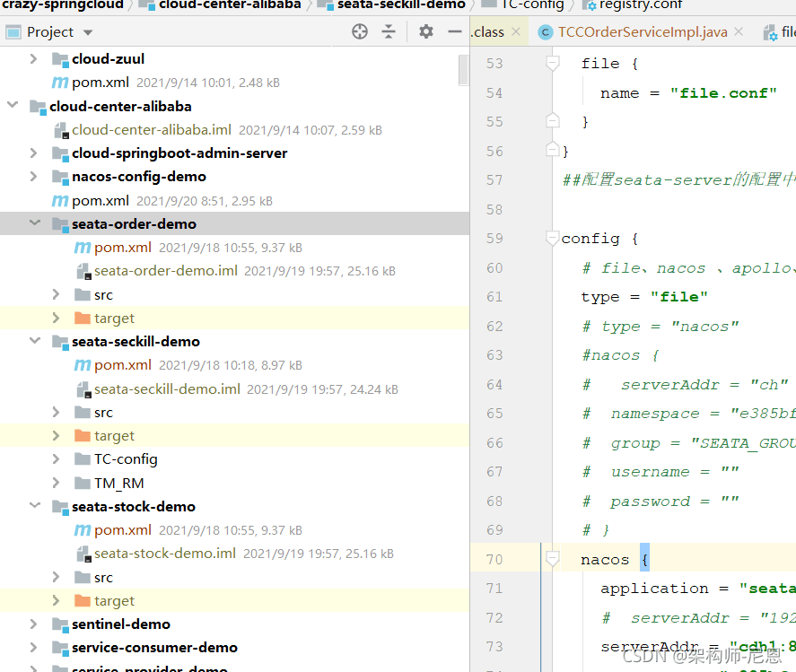Close the TCCOrderServiceImpl.java tab
796x672 pixels.
(739, 31)
